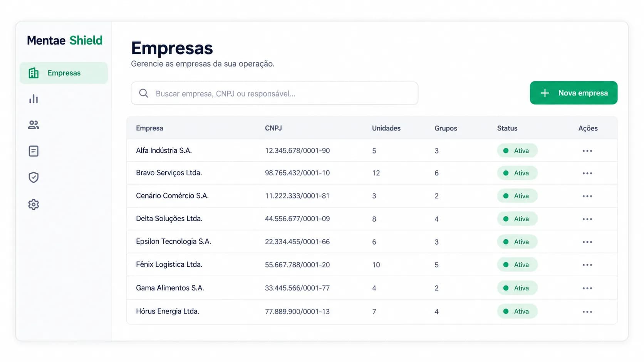Open the settings gear icon in sidebar

(x=34, y=204)
